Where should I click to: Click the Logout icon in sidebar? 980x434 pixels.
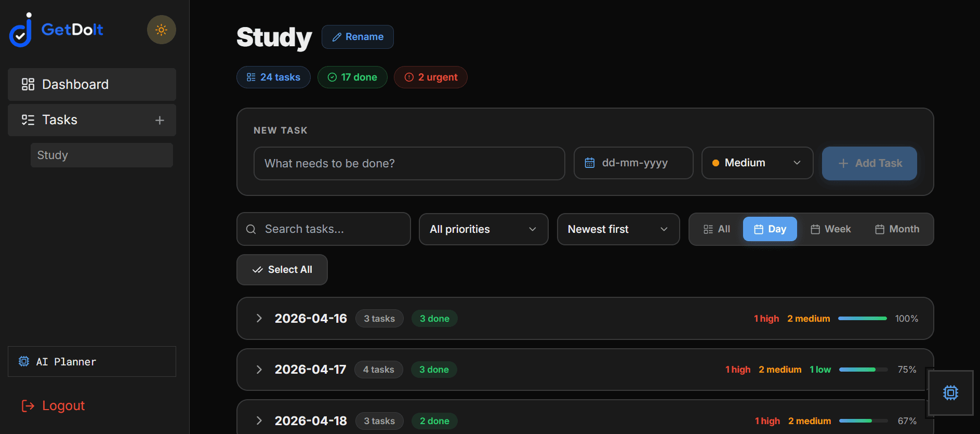coord(28,405)
